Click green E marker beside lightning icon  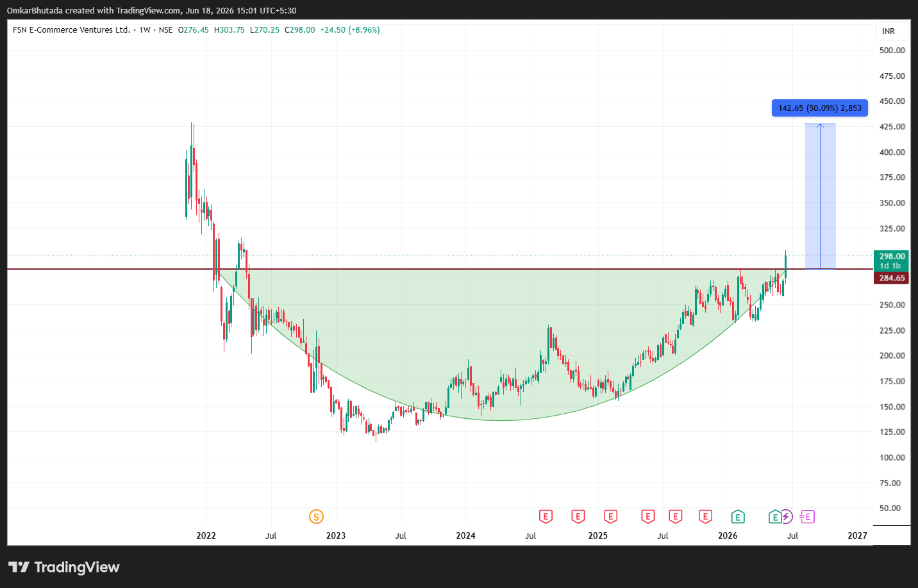click(775, 516)
